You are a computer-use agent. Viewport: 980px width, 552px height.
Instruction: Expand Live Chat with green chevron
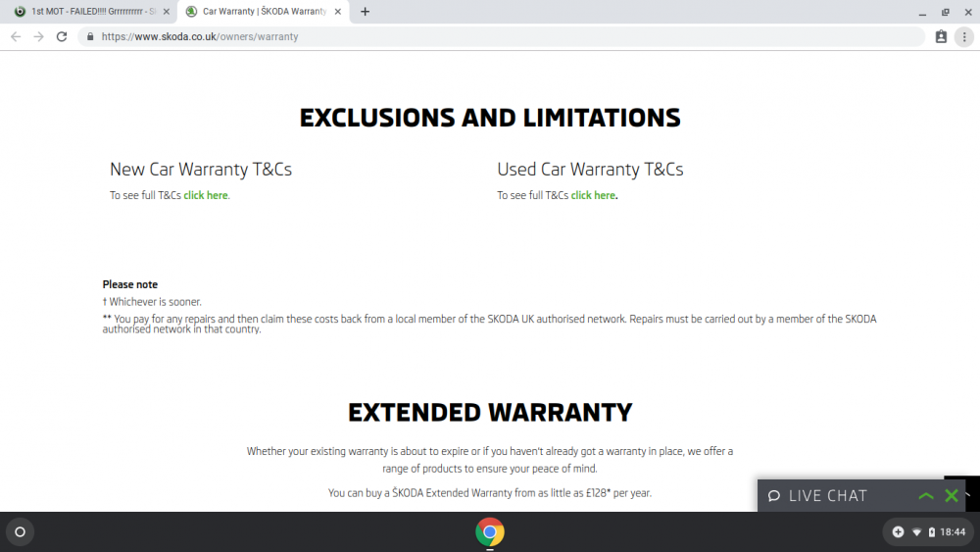(926, 496)
